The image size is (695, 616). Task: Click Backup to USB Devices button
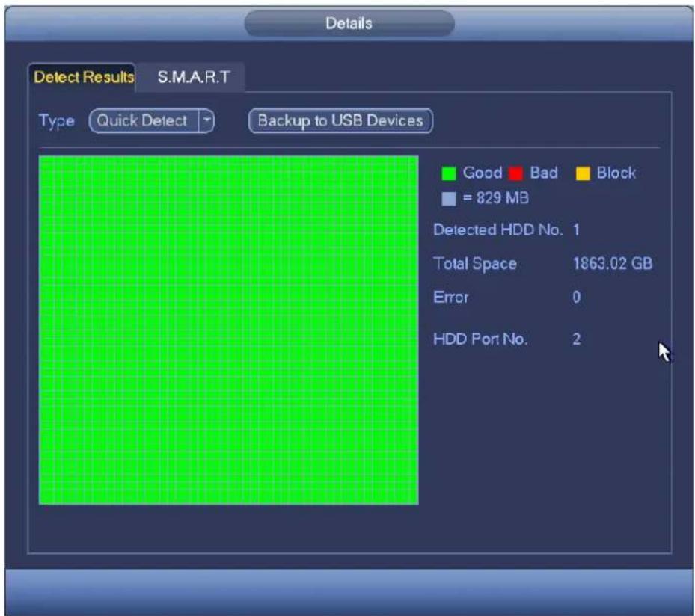340,120
